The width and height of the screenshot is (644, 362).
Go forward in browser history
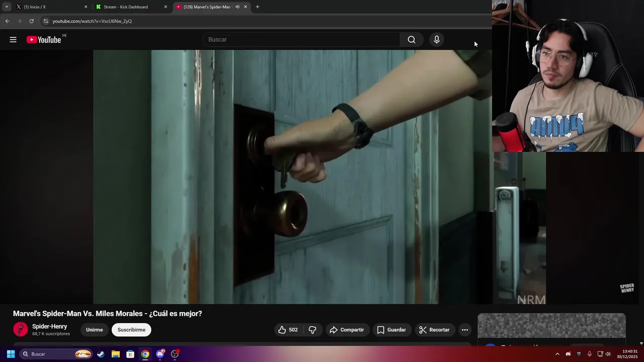19,21
